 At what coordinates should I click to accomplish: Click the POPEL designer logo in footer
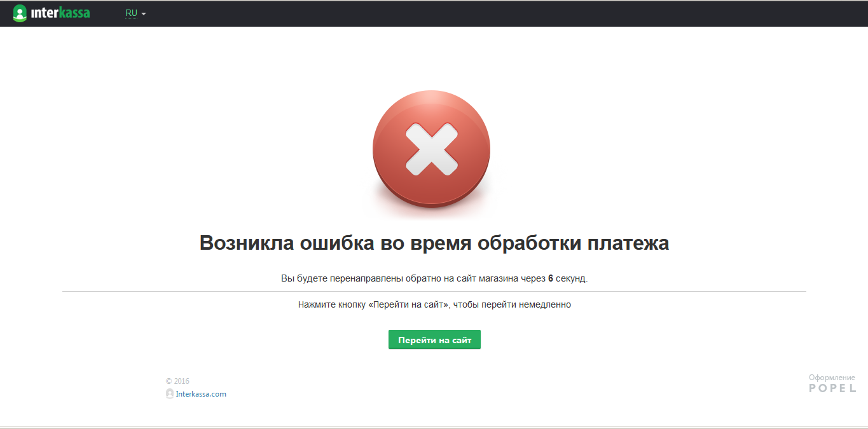tap(832, 388)
